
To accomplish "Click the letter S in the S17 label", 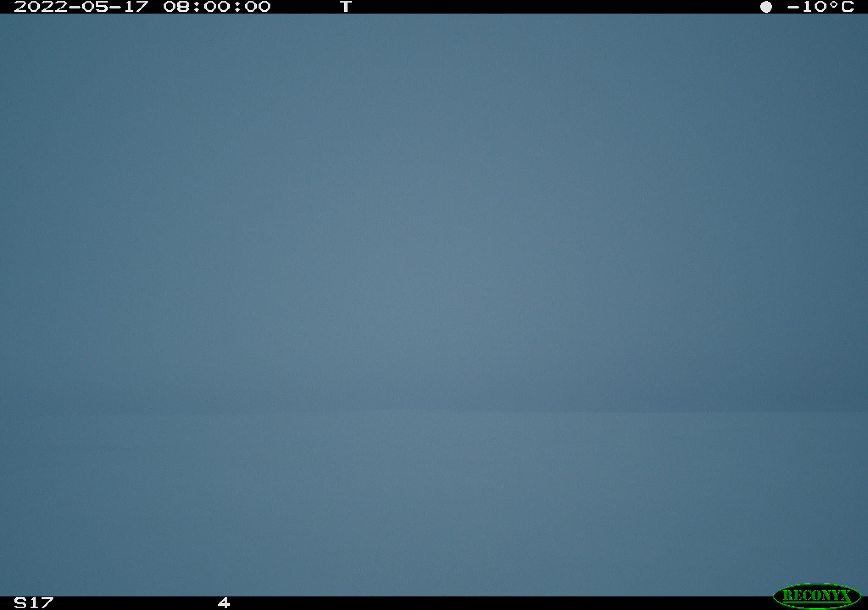I will 20,603.
